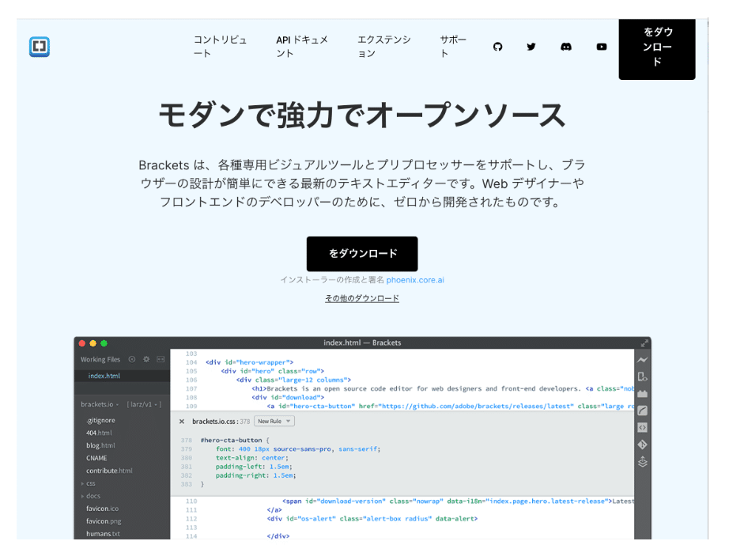Click the center をダウンロード button
Viewport: 729px width, 560px height.
(x=362, y=253)
